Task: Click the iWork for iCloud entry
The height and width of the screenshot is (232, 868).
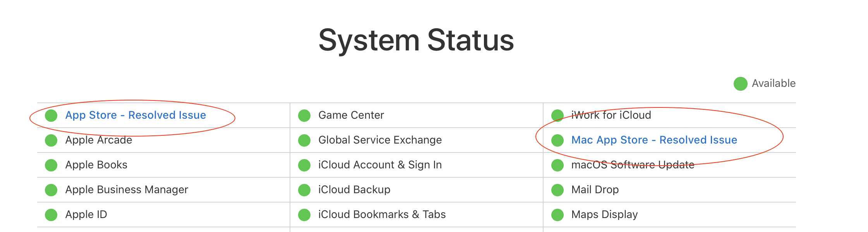Action: click(611, 115)
